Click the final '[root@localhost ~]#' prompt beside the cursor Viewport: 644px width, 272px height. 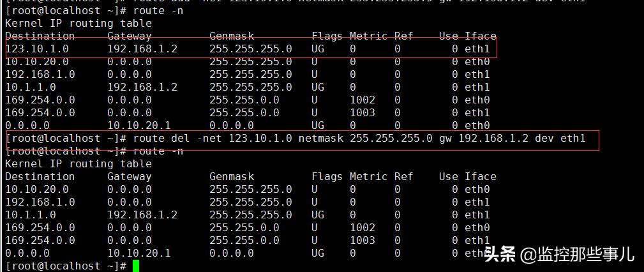(66, 266)
